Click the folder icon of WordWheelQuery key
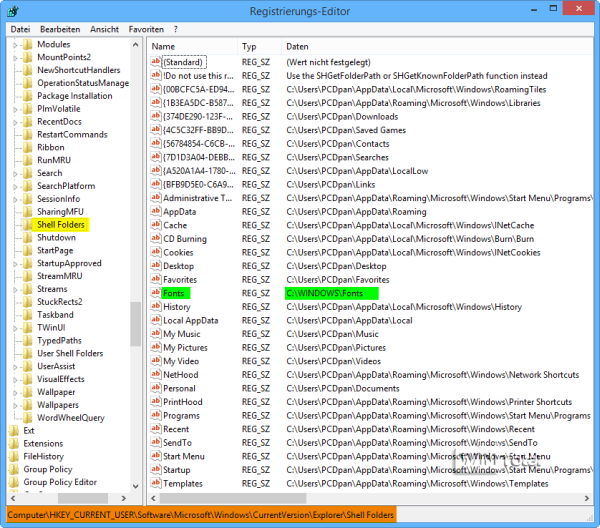600x528 pixels. click(x=27, y=417)
